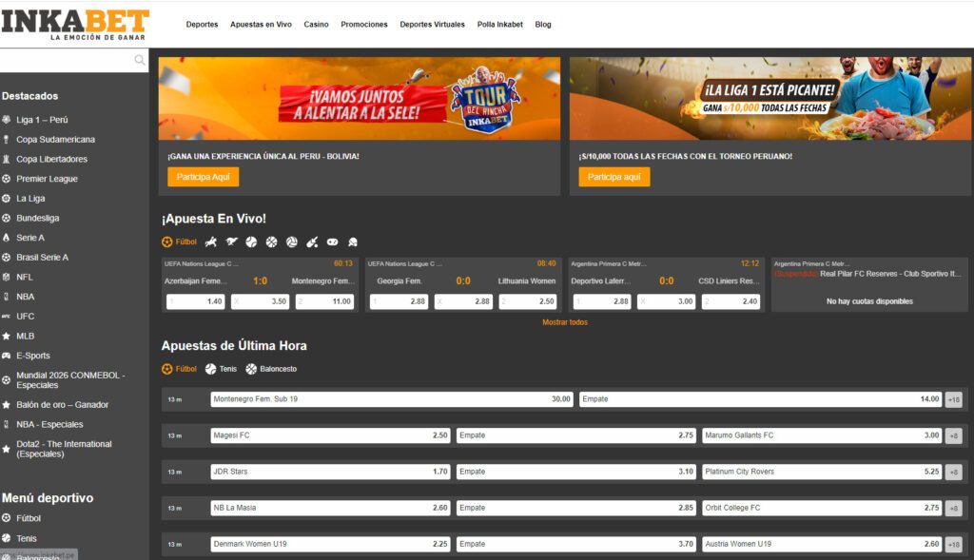Click the Copa Libertadores trophy icon

[7, 159]
